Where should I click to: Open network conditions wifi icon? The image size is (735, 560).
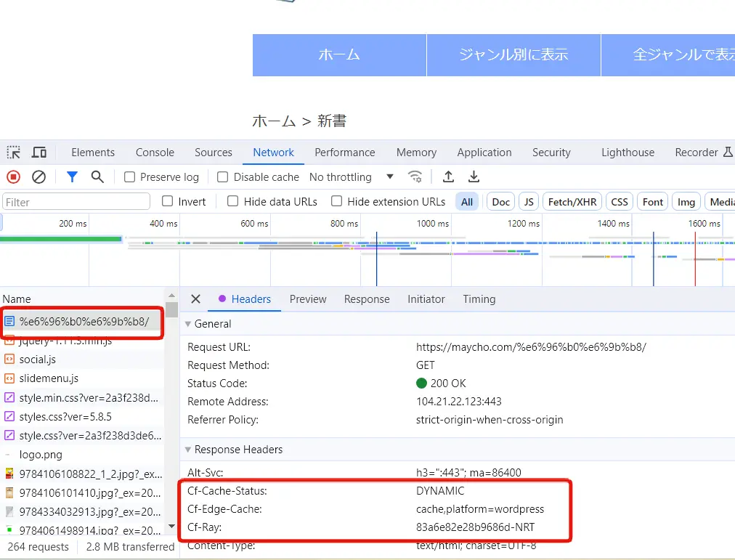(415, 177)
